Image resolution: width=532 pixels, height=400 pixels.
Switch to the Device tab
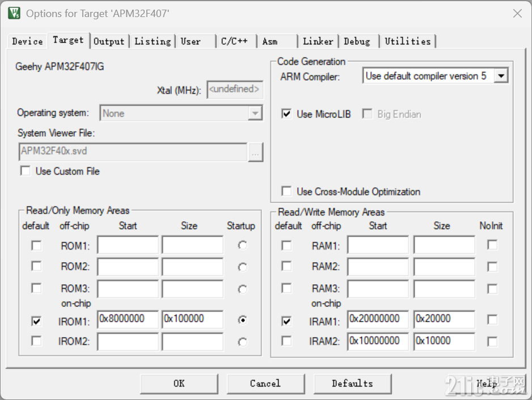[27, 41]
